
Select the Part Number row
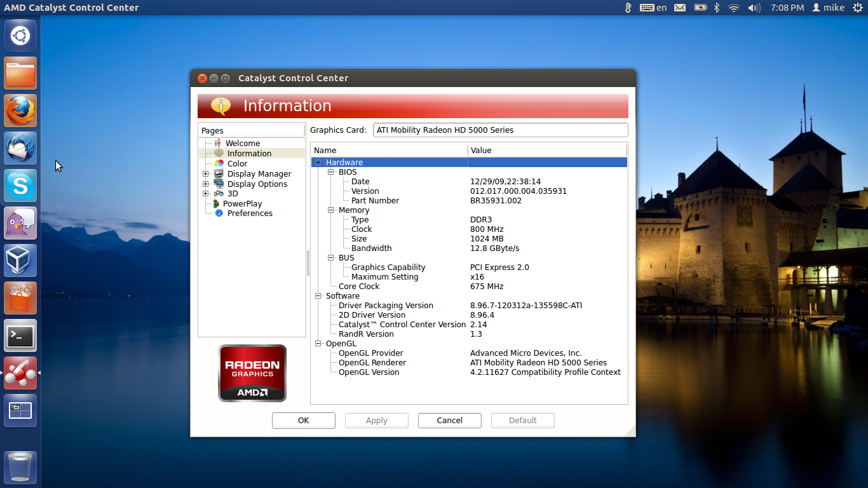(x=469, y=201)
